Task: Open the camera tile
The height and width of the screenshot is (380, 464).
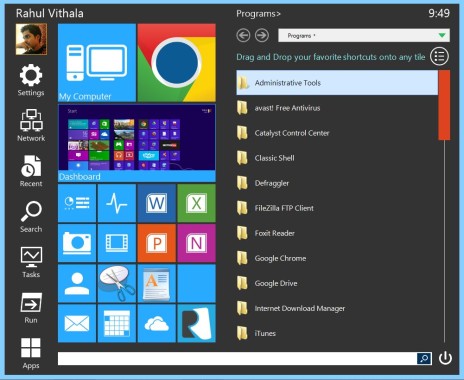Action: [77, 243]
